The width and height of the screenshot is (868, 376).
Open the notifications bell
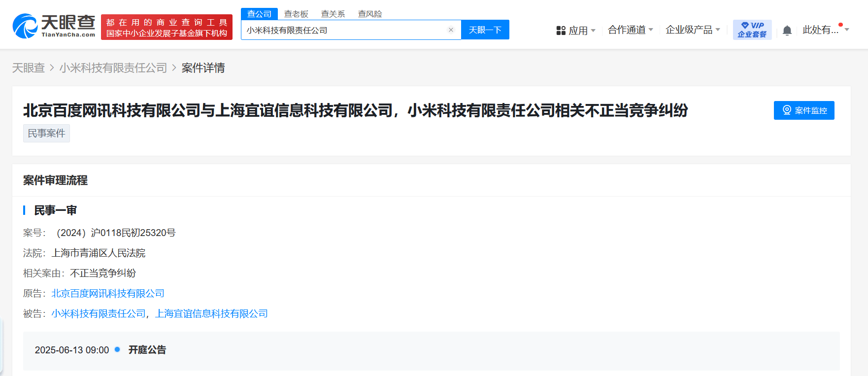coord(787,31)
